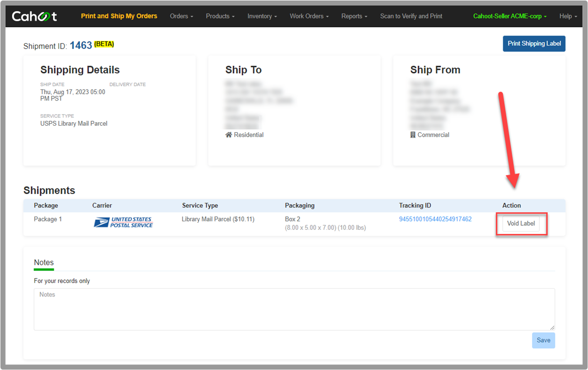Click the Residential address type label
The width and height of the screenshot is (588, 370).
tap(249, 135)
